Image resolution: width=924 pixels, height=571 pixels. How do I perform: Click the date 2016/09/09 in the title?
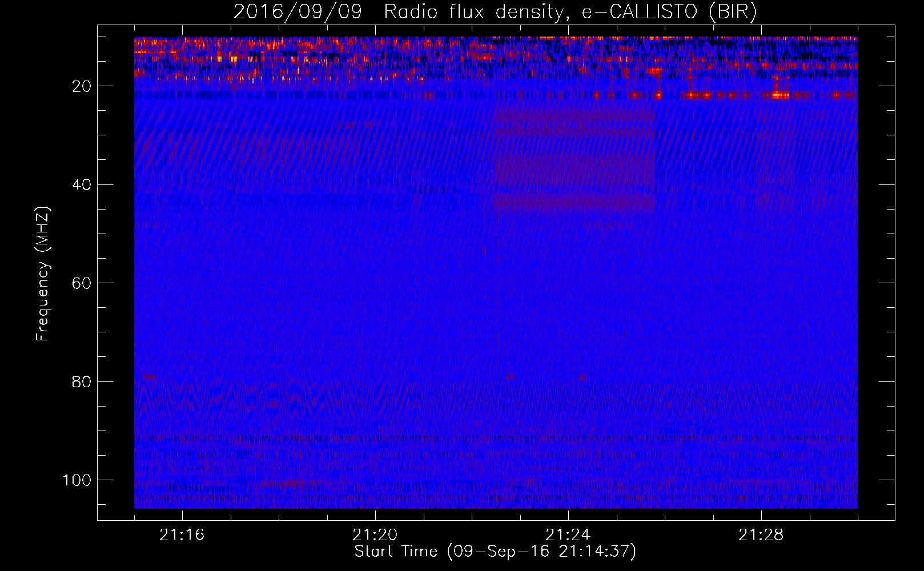pyautogui.click(x=298, y=11)
